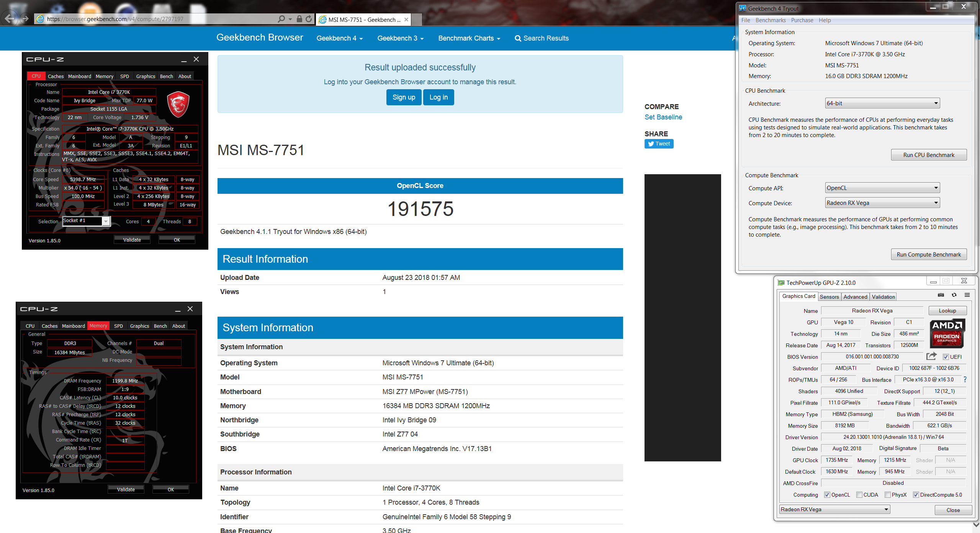
Task: Click the MSI dragon shield logo in CPU-Z
Action: coord(178,104)
